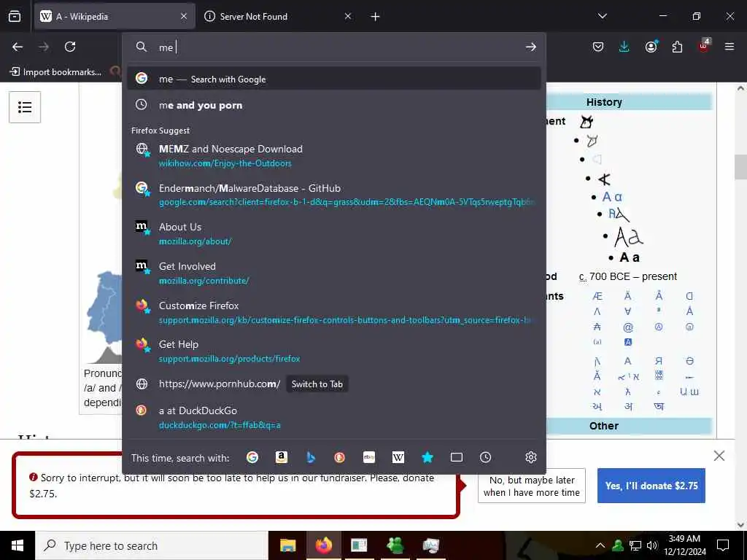Open the Downloads panel

coord(624,47)
